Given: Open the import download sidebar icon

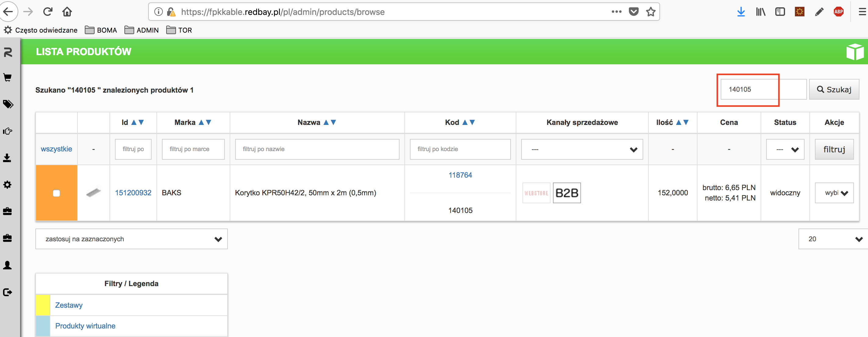Looking at the screenshot, I should [x=7, y=158].
